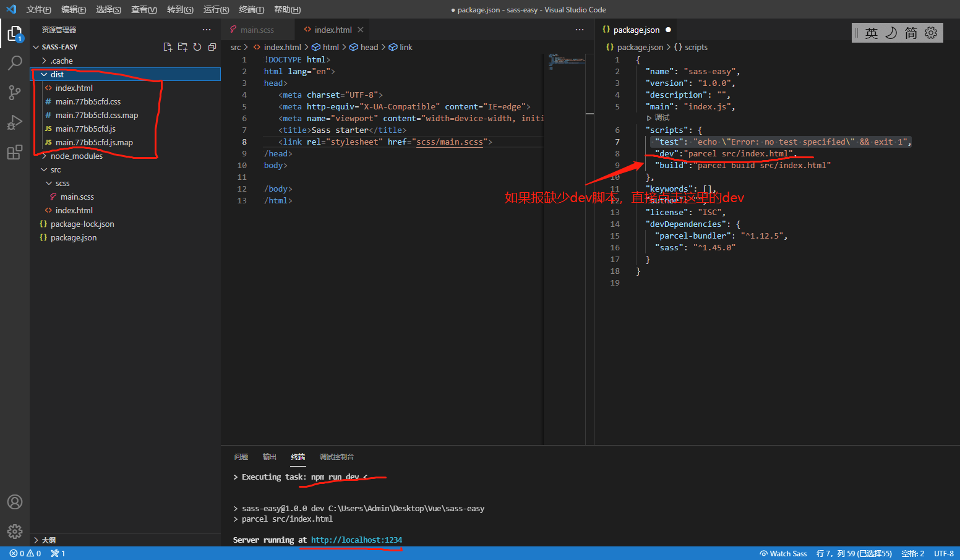The width and height of the screenshot is (960, 560).
Task: Open the Manage gear icon
Action: coord(15,531)
